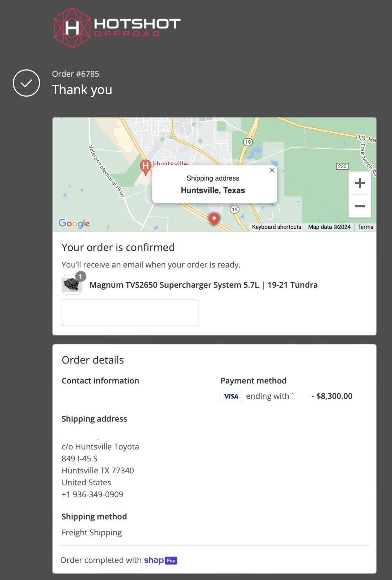Click the red shipping location pin
Image resolution: width=392 pixels, height=580 pixels.
pyautogui.click(x=214, y=219)
